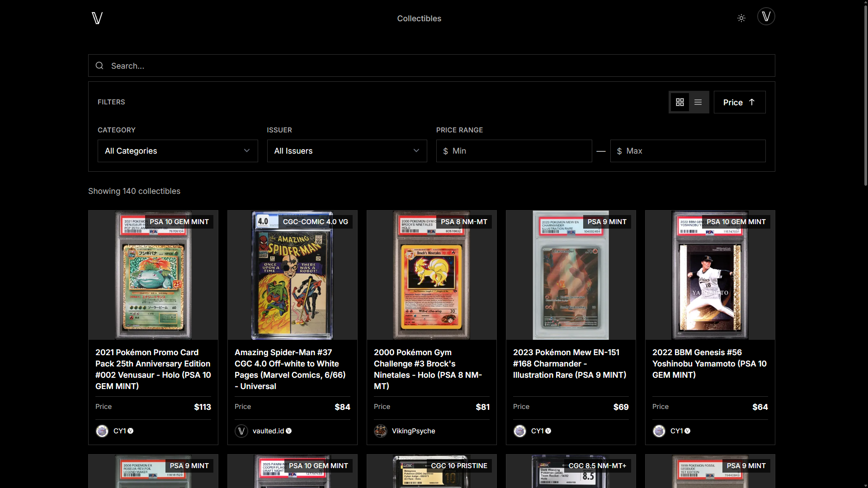Click the vaulted.id avatar under Spider-Man listing
Image resolution: width=868 pixels, height=488 pixels.
(x=241, y=431)
